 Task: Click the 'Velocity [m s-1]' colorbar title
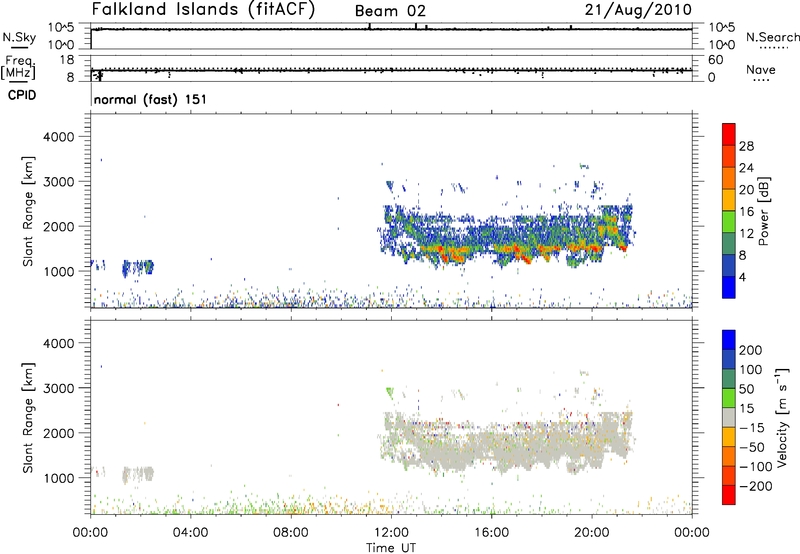point(781,417)
